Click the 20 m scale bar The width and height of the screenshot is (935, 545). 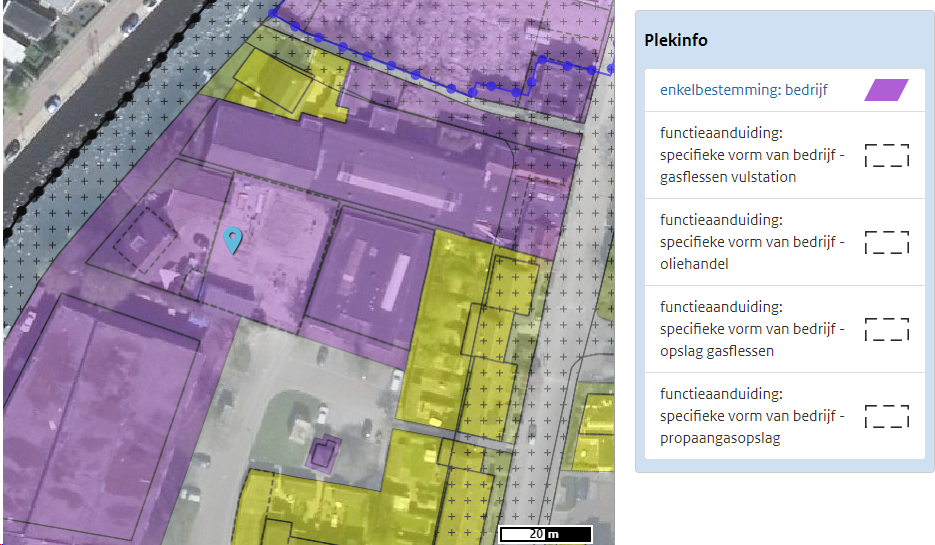tap(545, 534)
